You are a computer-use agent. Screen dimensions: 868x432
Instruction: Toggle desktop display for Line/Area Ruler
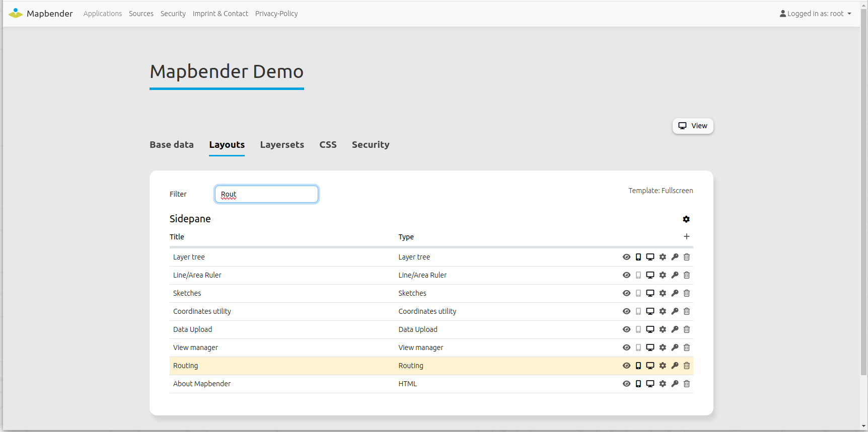point(650,275)
